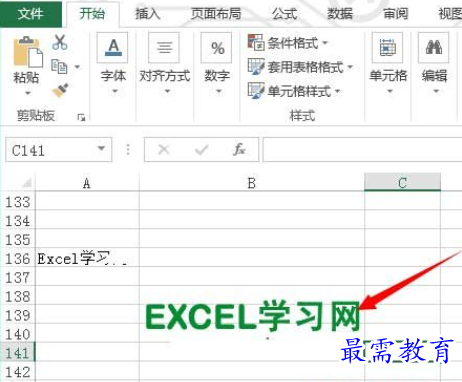The width and height of the screenshot is (462, 382).
Task: Switch to the 开始 ribbon tab
Action: point(92,14)
